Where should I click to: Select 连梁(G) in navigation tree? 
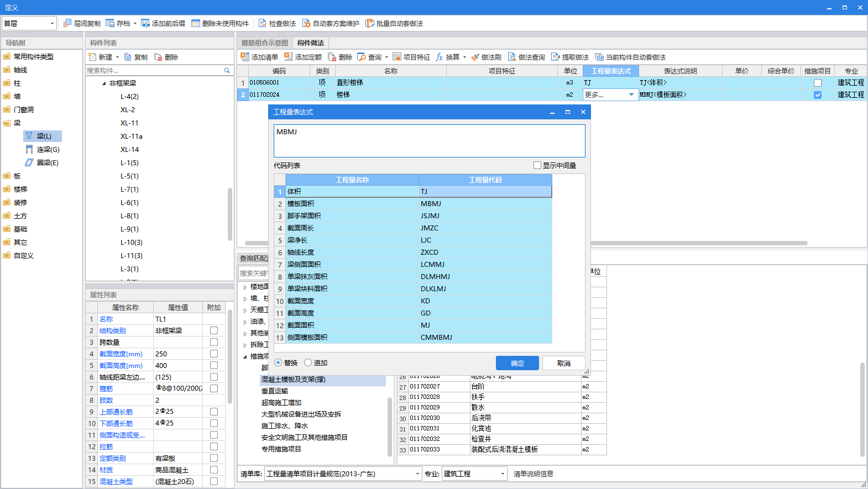pyautogui.click(x=43, y=149)
